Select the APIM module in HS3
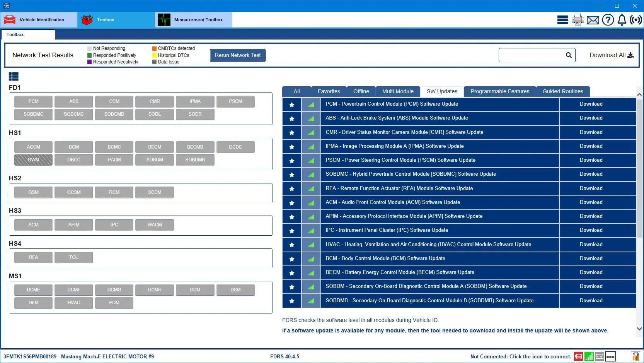 (x=74, y=225)
